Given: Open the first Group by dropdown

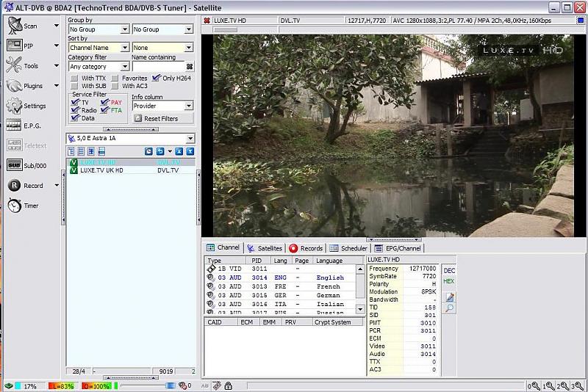Looking at the screenshot, I should 99,29.
